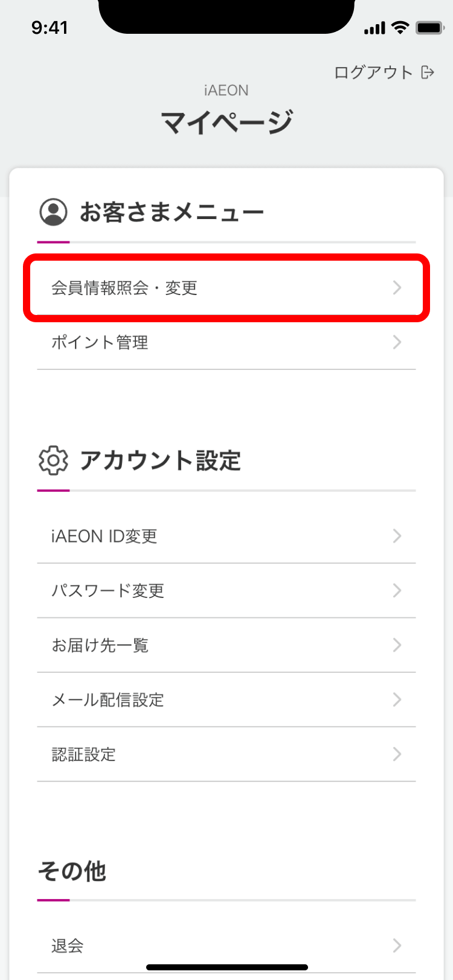Tap the logout door icon
453x980 pixels.
pos(428,72)
